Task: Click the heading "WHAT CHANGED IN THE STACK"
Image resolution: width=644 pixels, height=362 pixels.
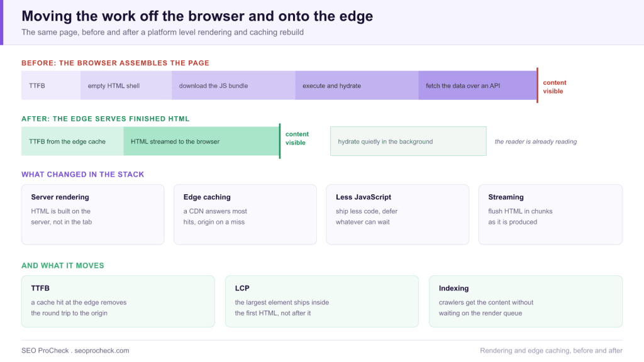Action: [82, 175]
